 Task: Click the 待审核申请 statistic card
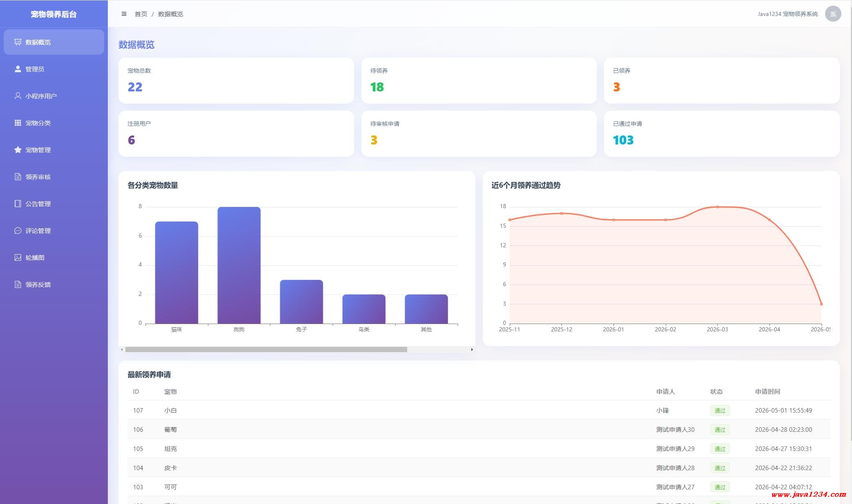[479, 133]
